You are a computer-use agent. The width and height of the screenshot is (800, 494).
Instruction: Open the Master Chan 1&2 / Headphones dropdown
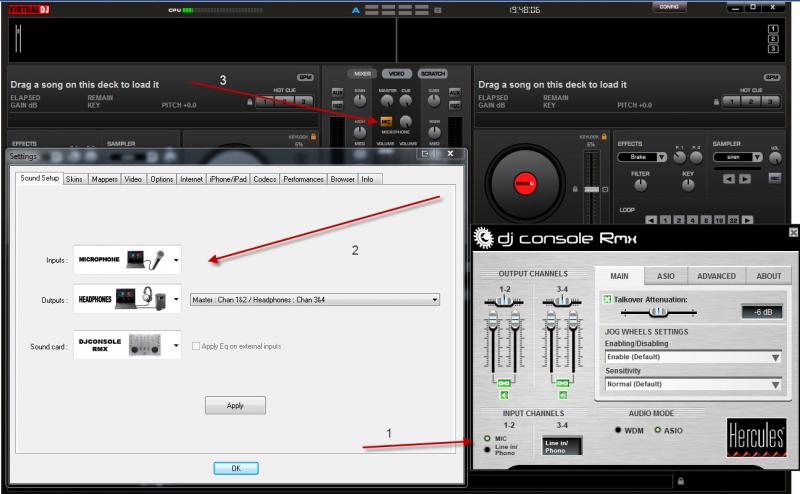click(315, 300)
